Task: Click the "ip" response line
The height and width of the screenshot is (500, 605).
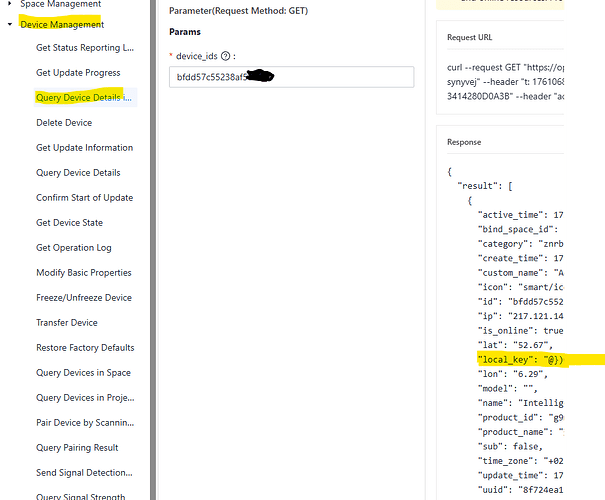Action: tap(521, 316)
